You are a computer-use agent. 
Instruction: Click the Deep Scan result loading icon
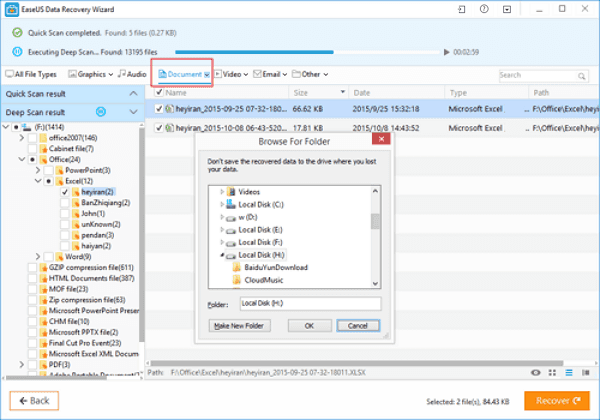[101, 112]
